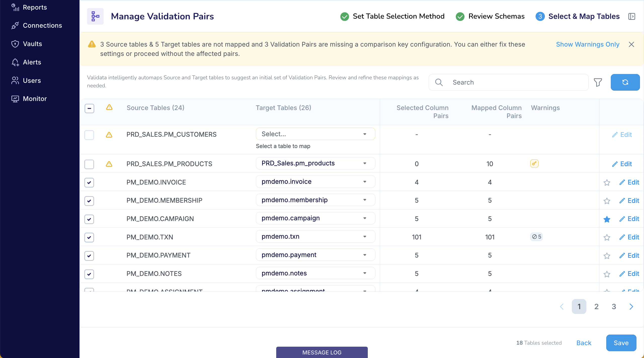Select Connections in the sidebar
The width and height of the screenshot is (644, 358).
click(x=42, y=25)
